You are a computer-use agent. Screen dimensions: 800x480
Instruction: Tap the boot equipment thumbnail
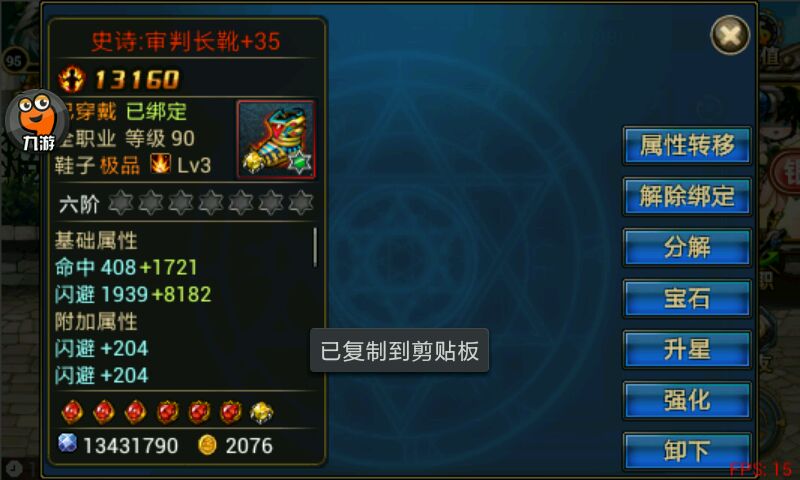point(276,139)
